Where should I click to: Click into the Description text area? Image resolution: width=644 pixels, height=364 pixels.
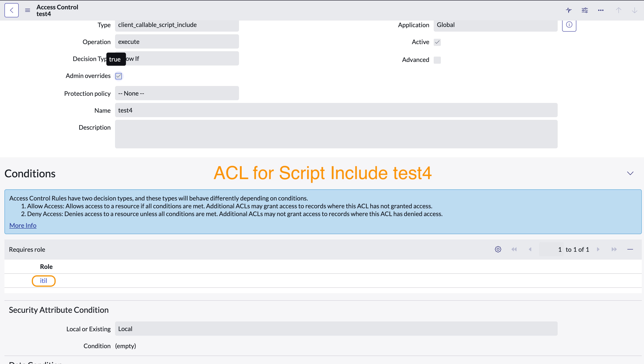coord(336,134)
